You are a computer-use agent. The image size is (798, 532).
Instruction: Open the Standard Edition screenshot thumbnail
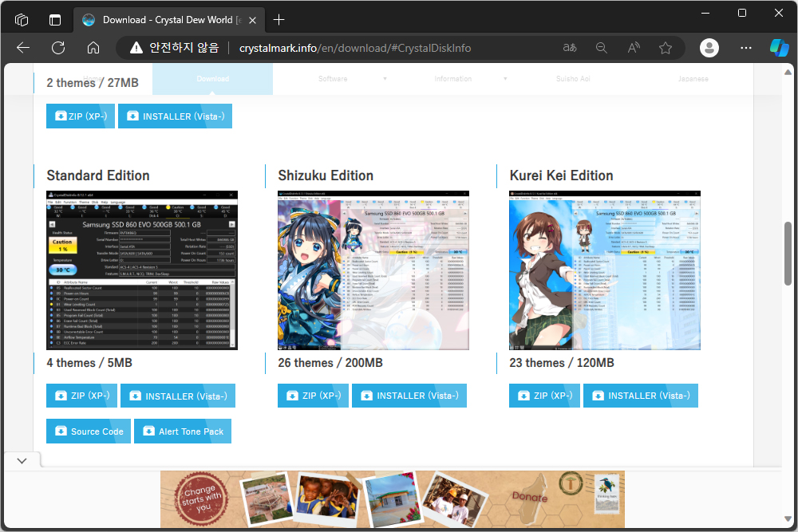(x=142, y=270)
